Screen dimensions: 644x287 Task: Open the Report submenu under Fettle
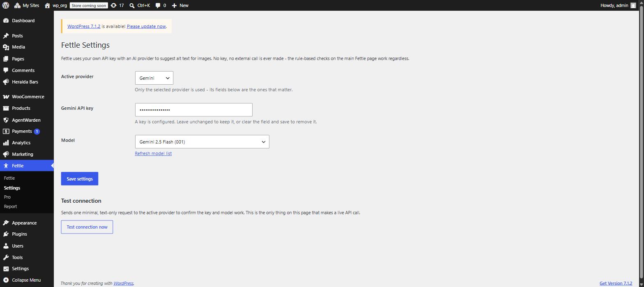[x=10, y=206]
